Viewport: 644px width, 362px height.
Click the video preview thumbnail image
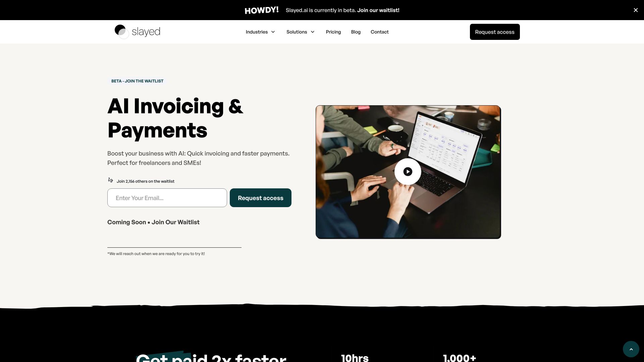click(408, 172)
